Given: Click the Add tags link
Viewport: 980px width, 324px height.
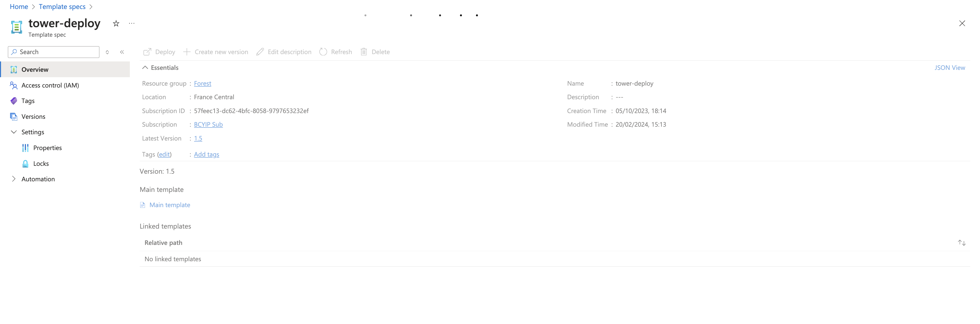Looking at the screenshot, I should (x=207, y=154).
